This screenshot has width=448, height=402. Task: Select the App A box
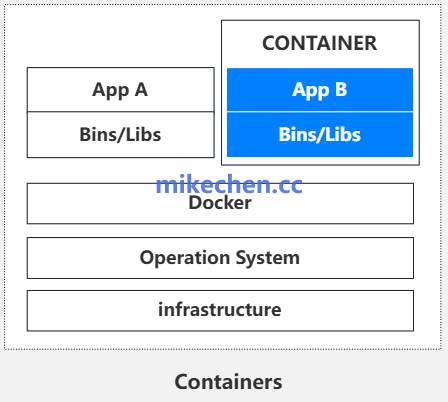(x=120, y=90)
